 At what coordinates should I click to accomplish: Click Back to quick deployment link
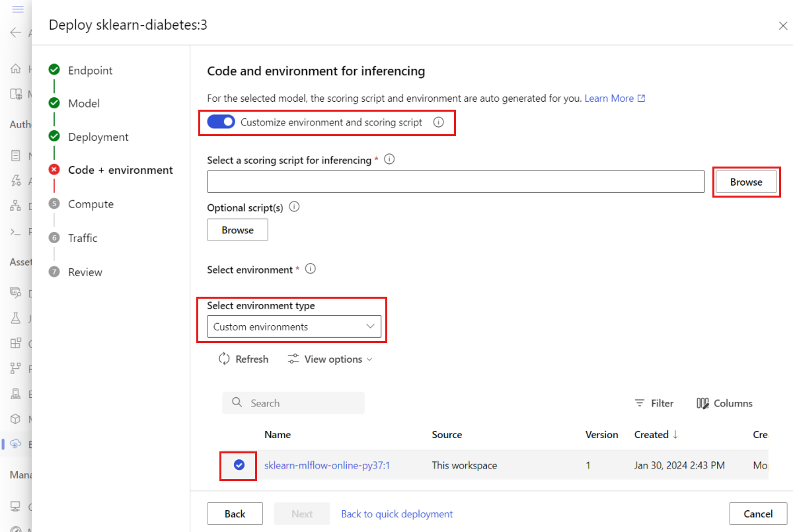click(x=397, y=513)
